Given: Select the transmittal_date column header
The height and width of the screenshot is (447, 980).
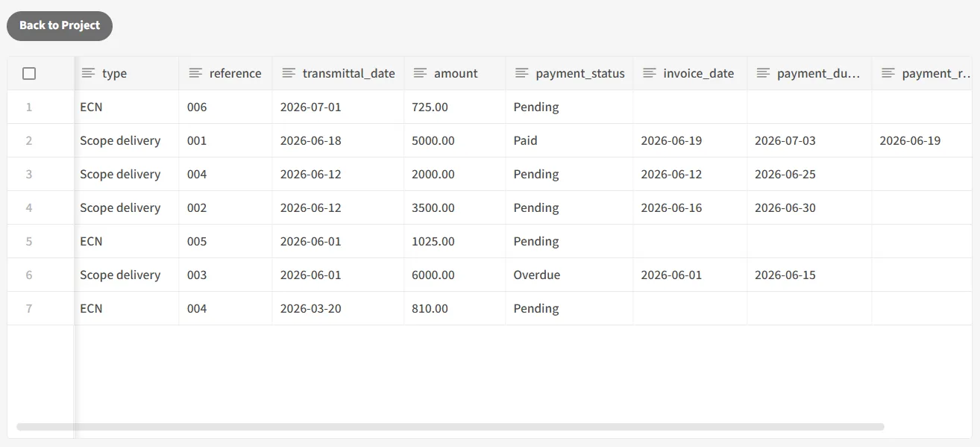Looking at the screenshot, I should [339, 73].
